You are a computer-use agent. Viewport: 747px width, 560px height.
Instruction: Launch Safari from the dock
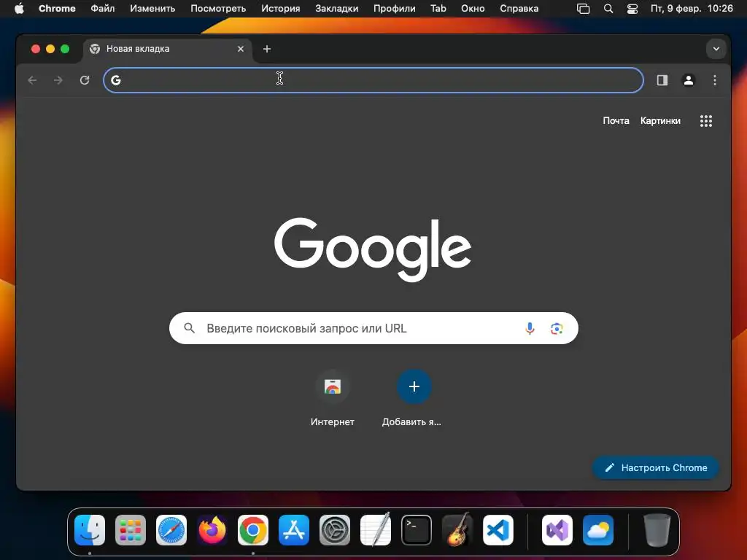[171, 530]
